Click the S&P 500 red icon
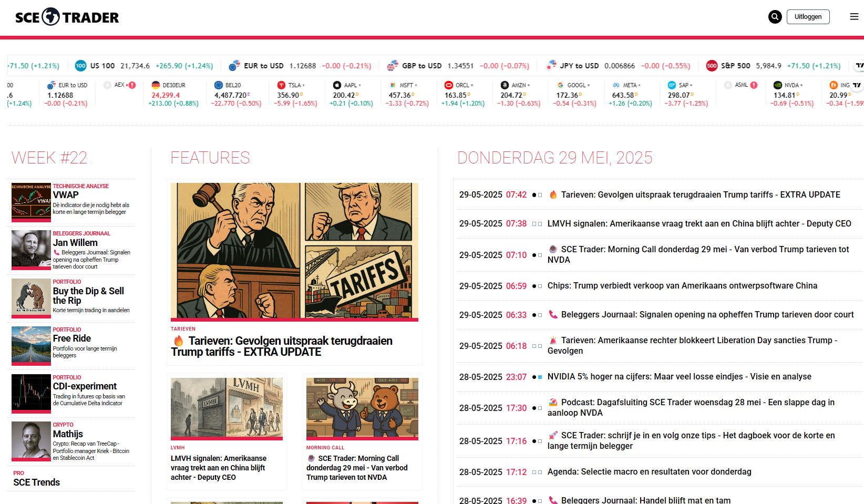This screenshot has height=504, width=864. 712,66
